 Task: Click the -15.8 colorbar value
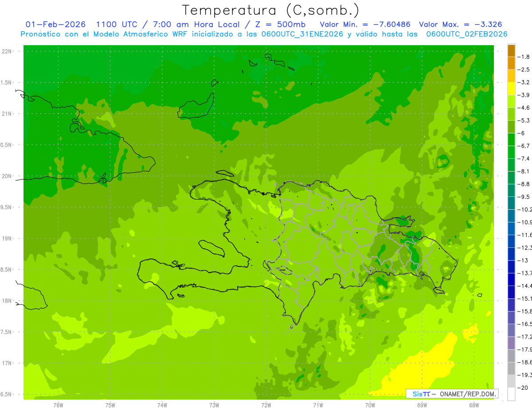point(525,311)
